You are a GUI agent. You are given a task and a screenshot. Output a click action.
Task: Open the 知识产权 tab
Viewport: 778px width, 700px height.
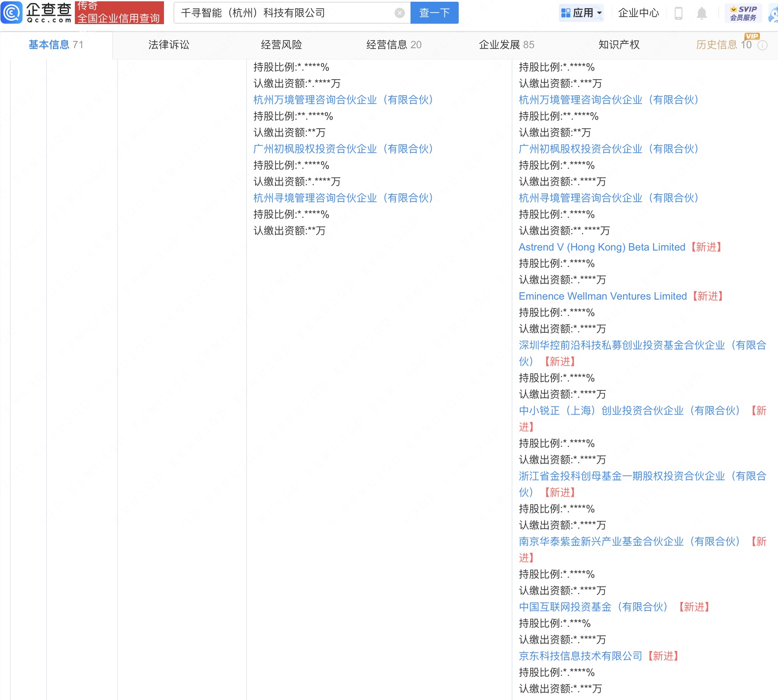click(619, 45)
